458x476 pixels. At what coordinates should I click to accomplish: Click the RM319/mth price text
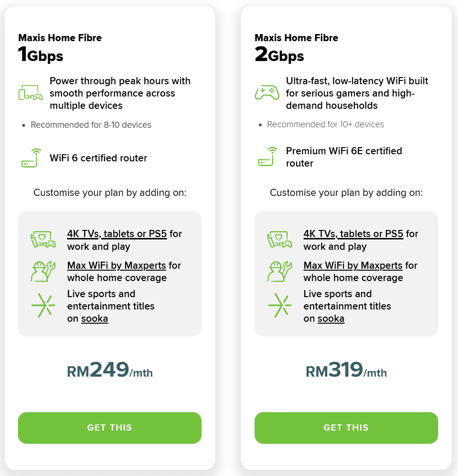click(x=346, y=370)
